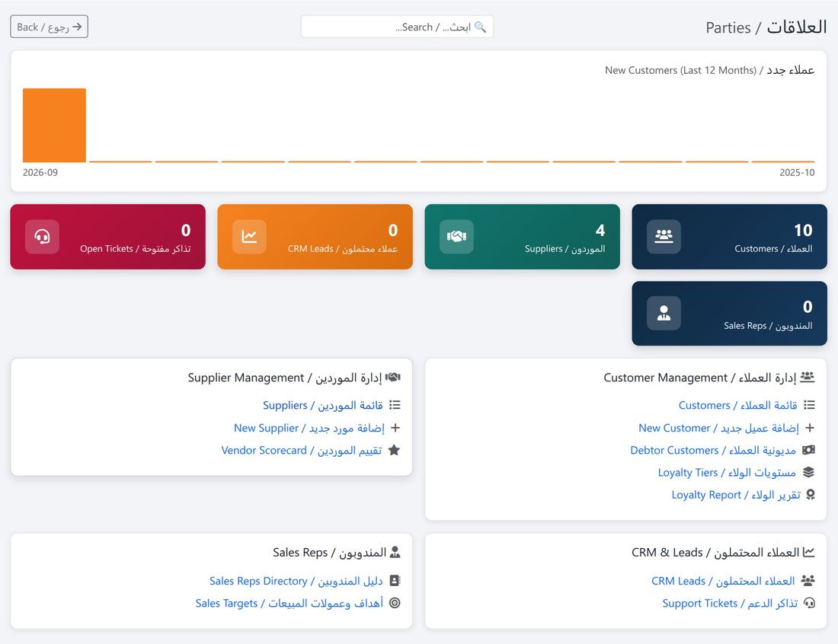The height and width of the screenshot is (644, 838).
Task: Open Loyalty Report link
Action: [x=736, y=495]
